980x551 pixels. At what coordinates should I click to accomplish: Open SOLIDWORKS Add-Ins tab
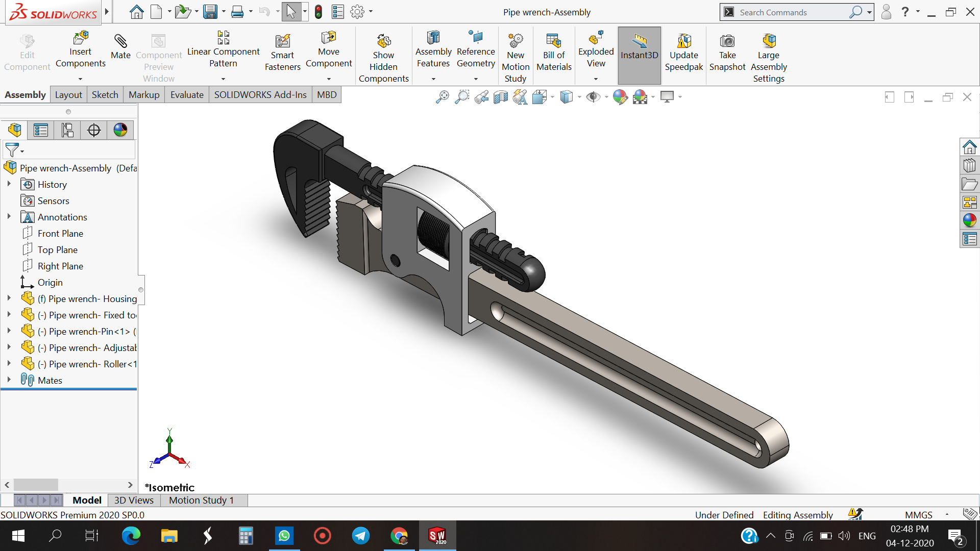tap(260, 95)
